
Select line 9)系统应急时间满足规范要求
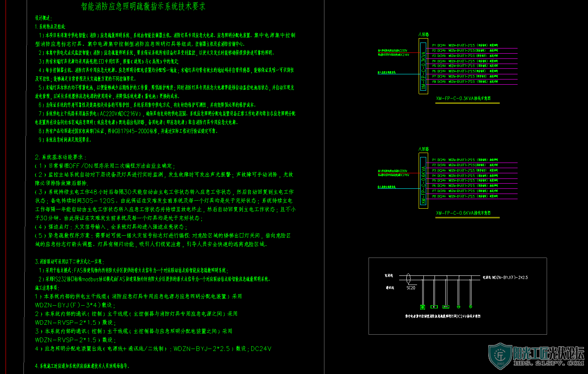(65, 140)
